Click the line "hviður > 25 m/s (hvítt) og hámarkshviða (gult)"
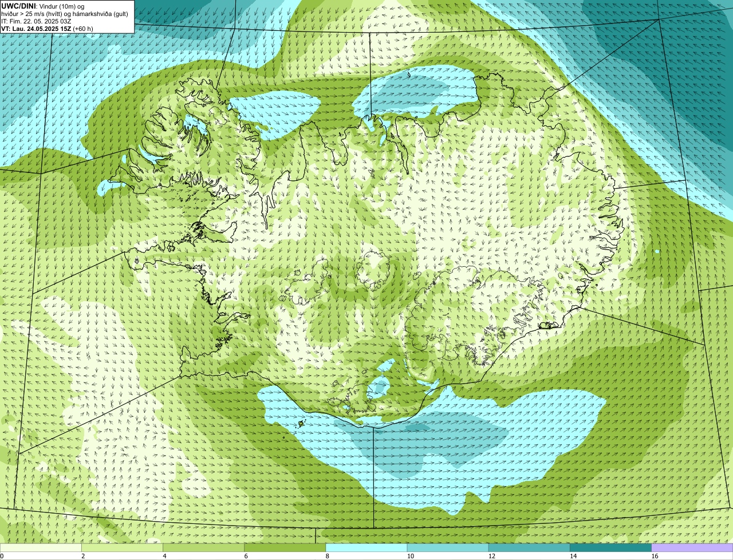The width and height of the screenshot is (733, 560). click(x=65, y=13)
